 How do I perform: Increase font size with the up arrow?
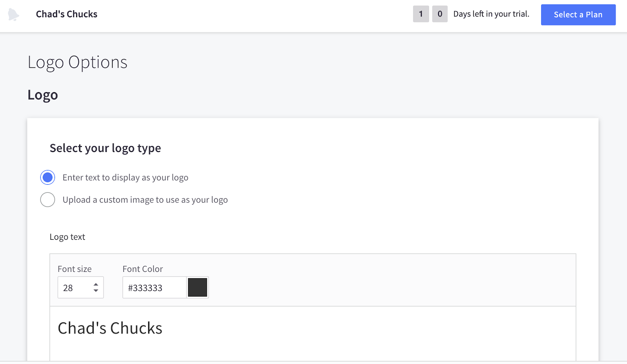click(96, 284)
